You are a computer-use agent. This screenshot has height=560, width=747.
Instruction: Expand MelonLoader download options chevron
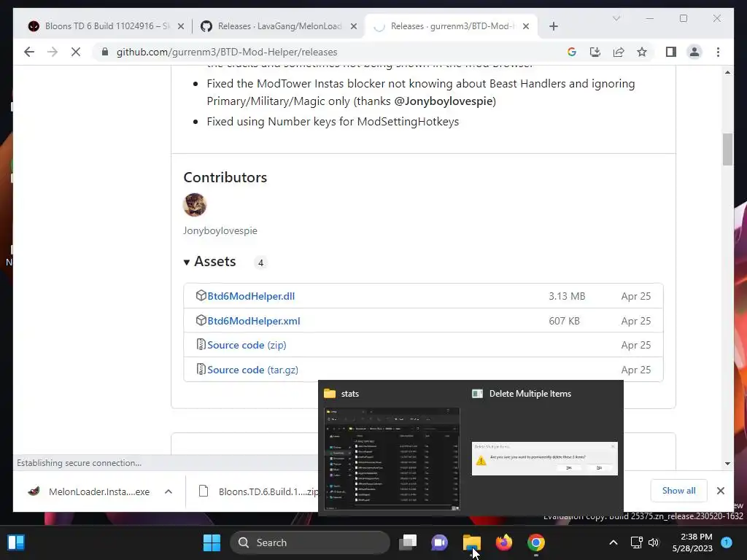click(x=169, y=491)
